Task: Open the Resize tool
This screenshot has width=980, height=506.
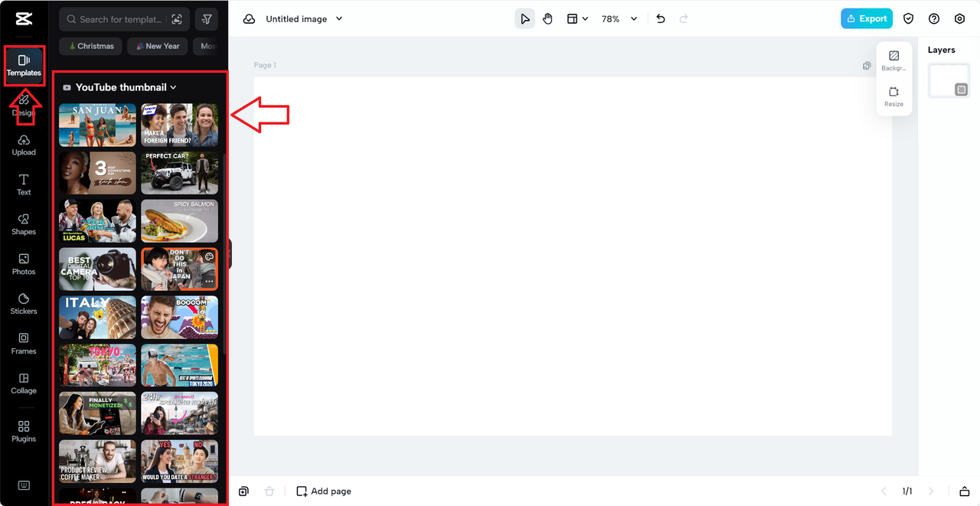Action: click(x=893, y=96)
